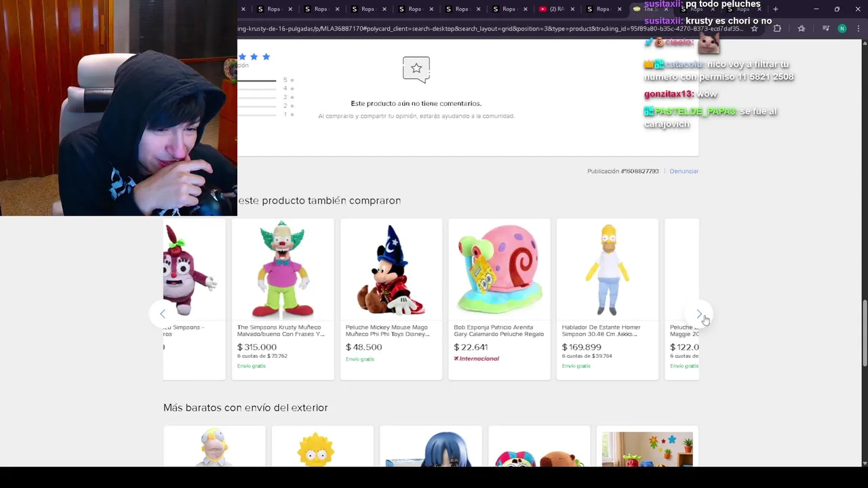Click title Hablador De Estante Homer Simpson
This screenshot has height=488, width=868.
point(601,331)
